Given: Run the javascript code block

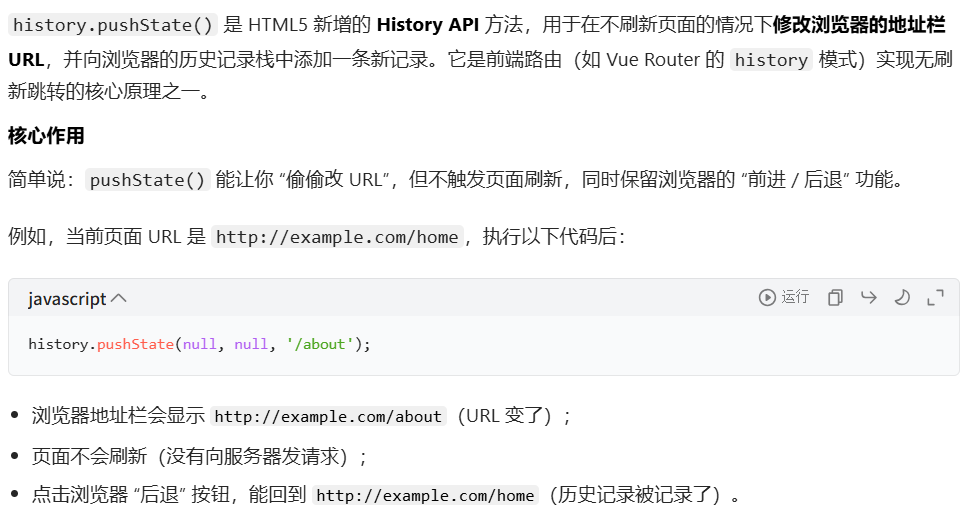Looking at the screenshot, I should click(783, 298).
